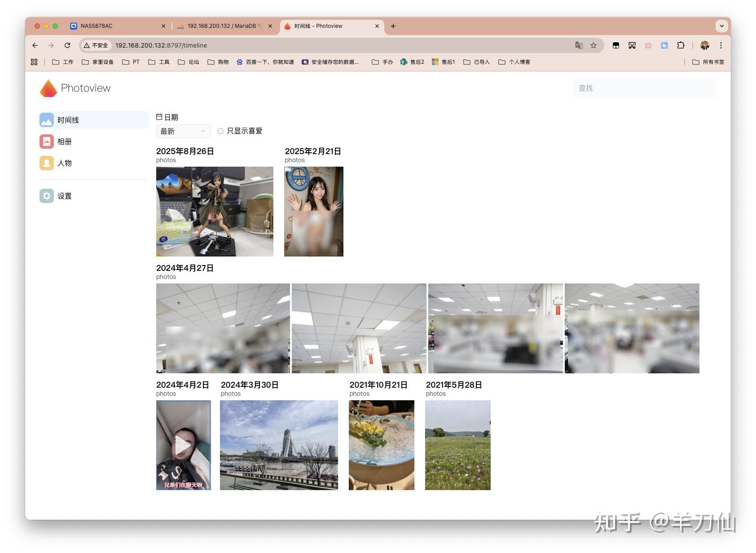
Task: Enable the 只显示喜爱 favorites-only checkbox
Action: 220,131
